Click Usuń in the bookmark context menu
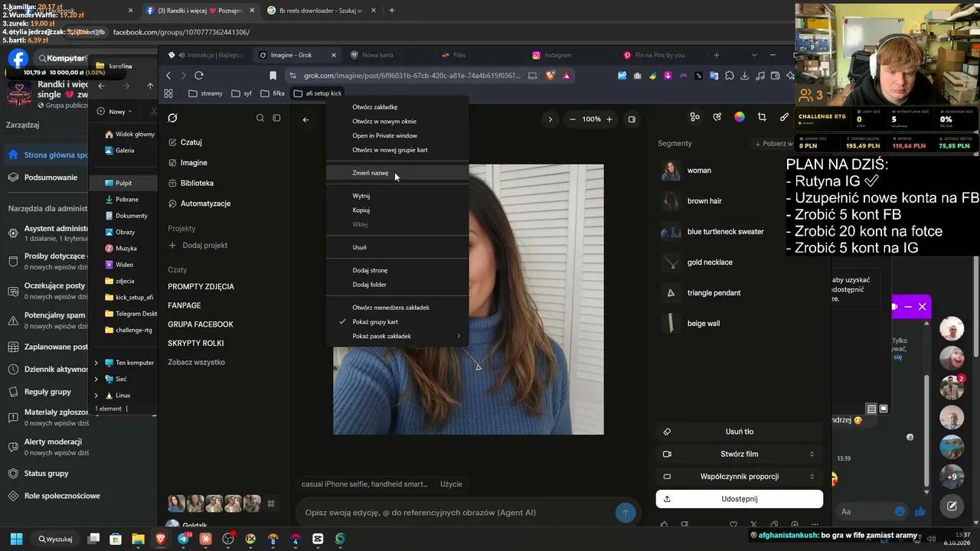The width and height of the screenshot is (980, 551). coord(397,247)
